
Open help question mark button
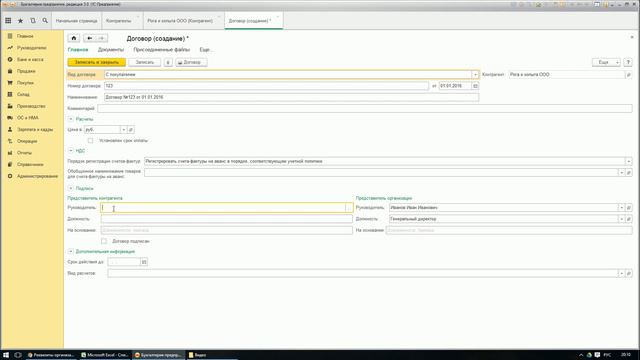click(x=628, y=62)
